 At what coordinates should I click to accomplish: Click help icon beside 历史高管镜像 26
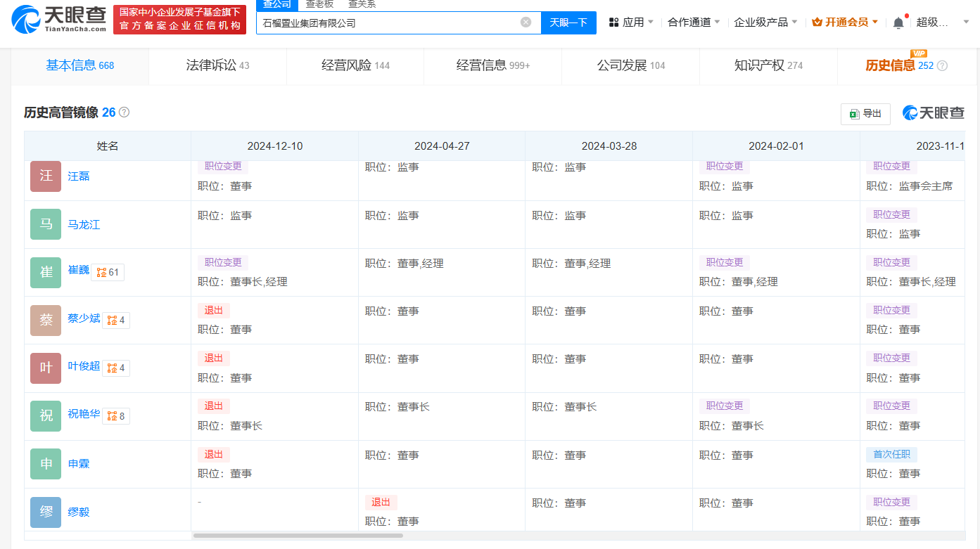[125, 112]
